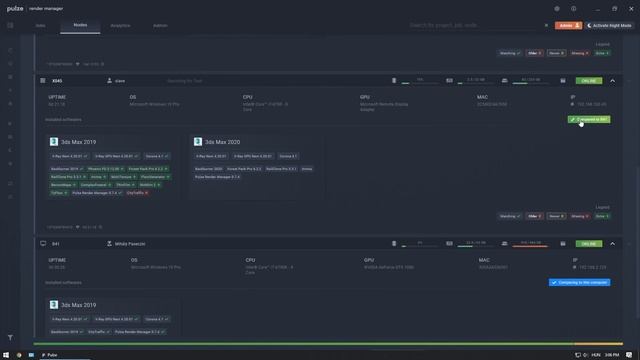Viewport: 640px width, 360px height.
Task: Copy the X040 IP address icon
Action: tap(572, 104)
